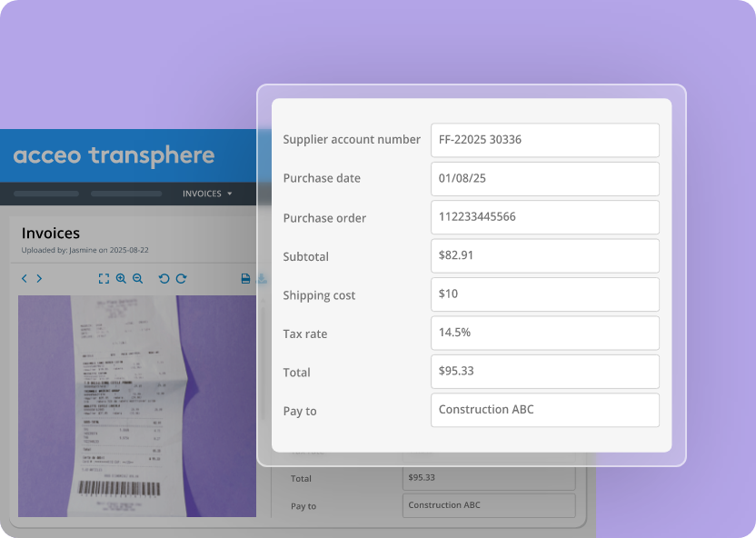
Task: Click the Supplier account number field
Action: (x=544, y=140)
